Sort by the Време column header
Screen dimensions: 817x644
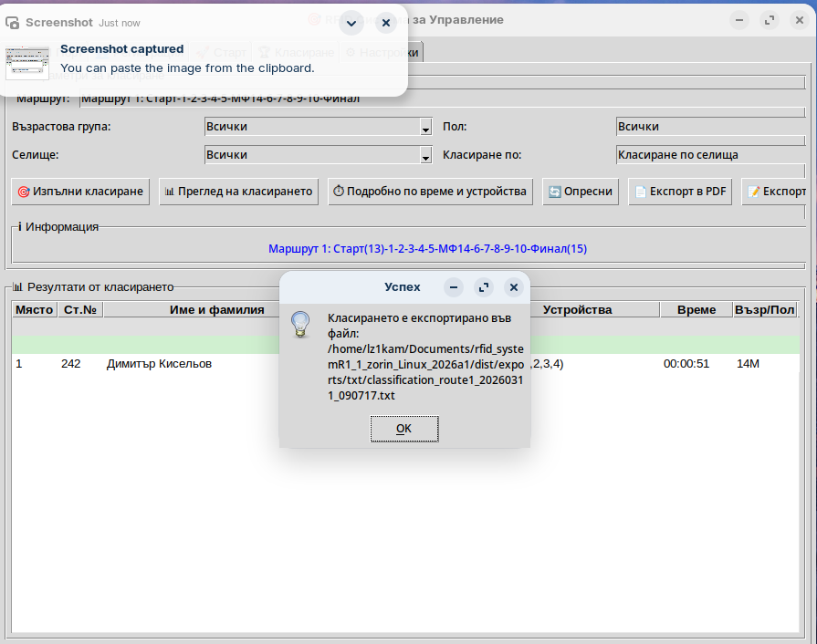pyautogui.click(x=696, y=310)
